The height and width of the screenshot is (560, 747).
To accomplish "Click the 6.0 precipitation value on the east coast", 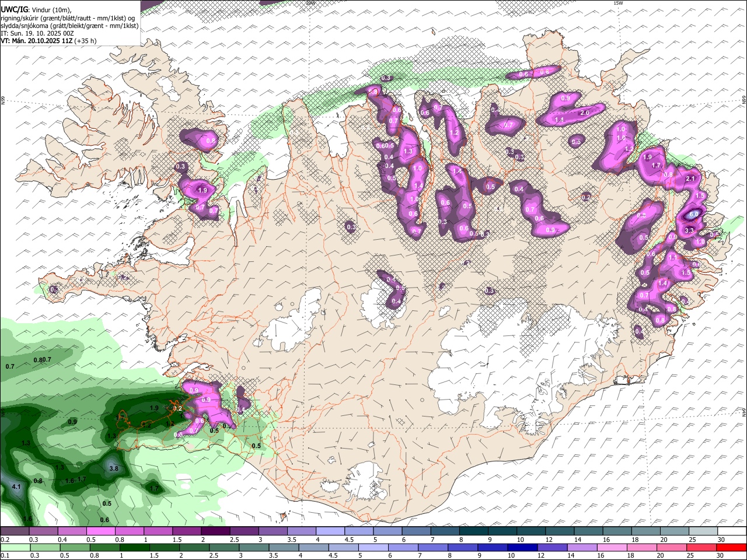I will (693, 214).
